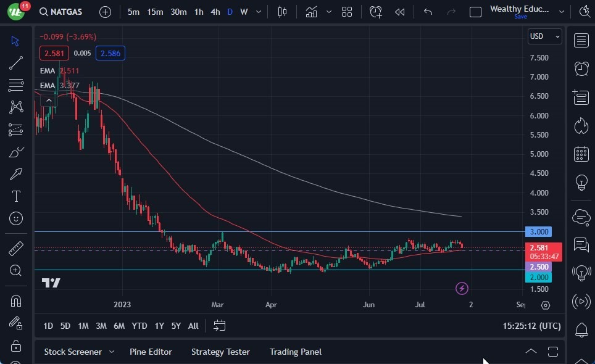
Task: Open the Strategy Tester tab
Action: [x=220, y=352]
